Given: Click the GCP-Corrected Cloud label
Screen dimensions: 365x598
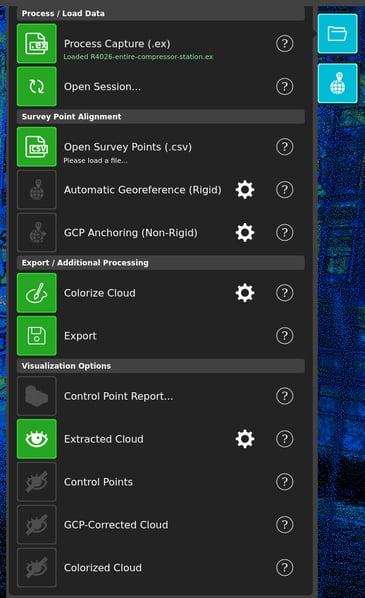Looking at the screenshot, I should 116,525.
